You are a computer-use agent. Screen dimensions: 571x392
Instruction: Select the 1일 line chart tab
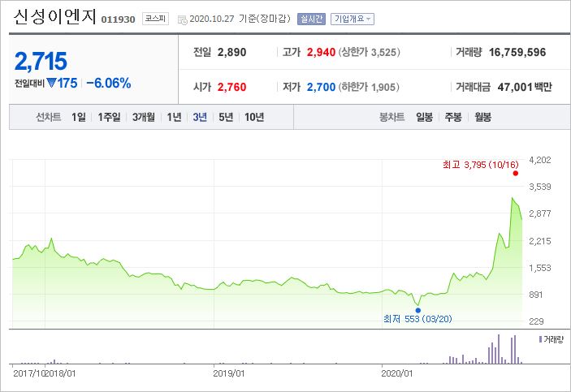[x=78, y=117]
